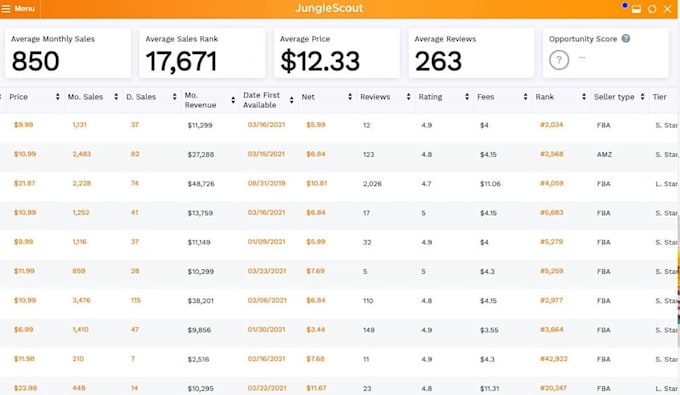The image size is (680, 395).
Task: Click the Opportunity Score help icon
Action: 626,39
